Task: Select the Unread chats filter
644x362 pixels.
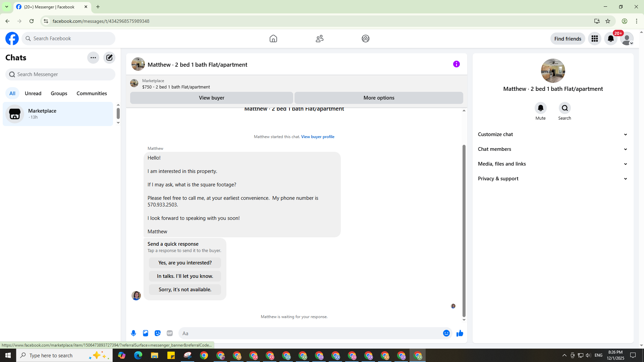Action: pos(33,94)
